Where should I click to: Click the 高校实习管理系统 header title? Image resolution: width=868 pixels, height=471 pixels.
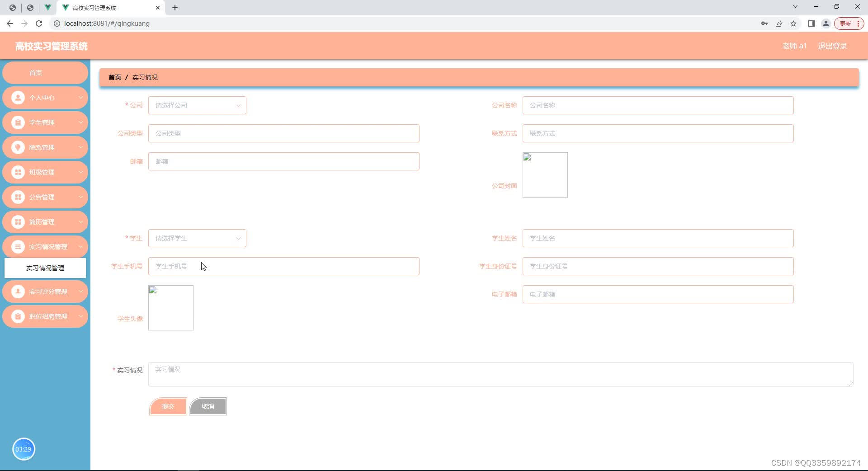click(x=52, y=46)
